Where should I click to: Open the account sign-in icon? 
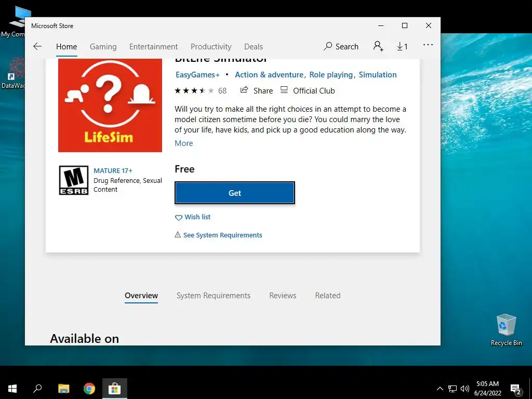[x=378, y=46]
